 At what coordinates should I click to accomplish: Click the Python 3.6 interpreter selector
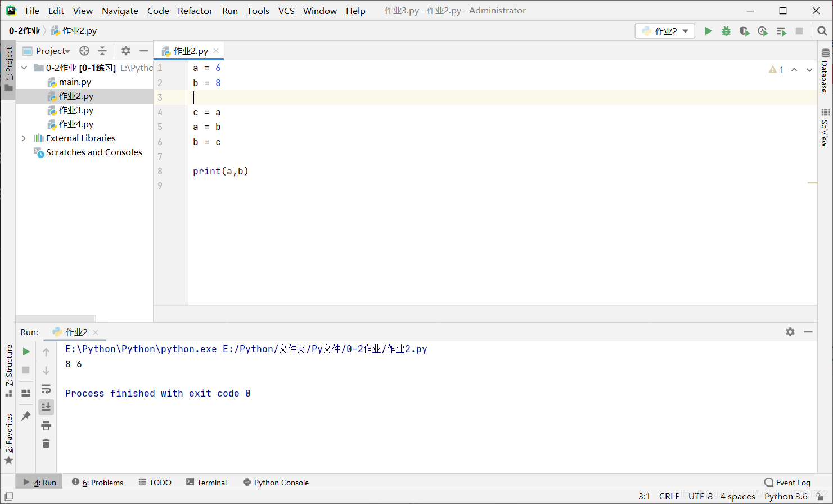[786, 496]
